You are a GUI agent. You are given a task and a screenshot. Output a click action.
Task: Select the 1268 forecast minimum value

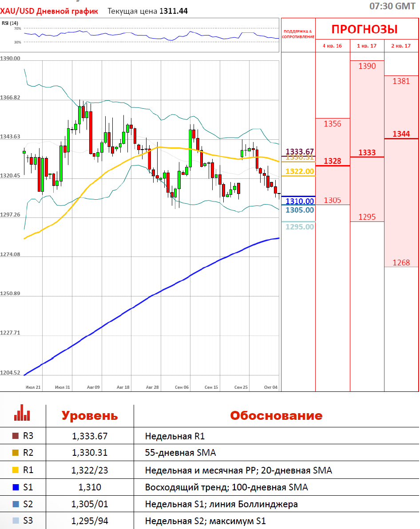[x=401, y=263]
